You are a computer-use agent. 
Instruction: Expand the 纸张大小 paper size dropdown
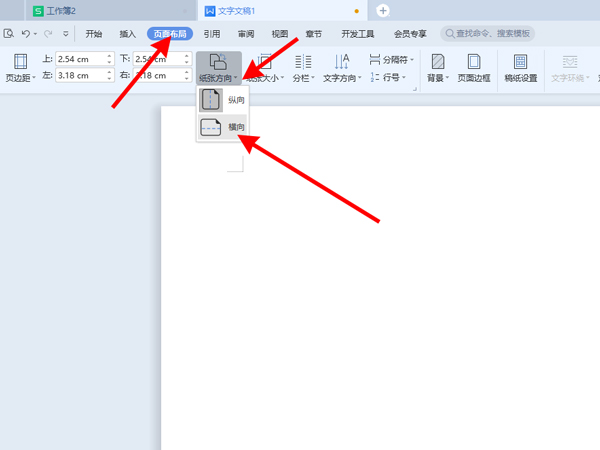[x=266, y=76]
